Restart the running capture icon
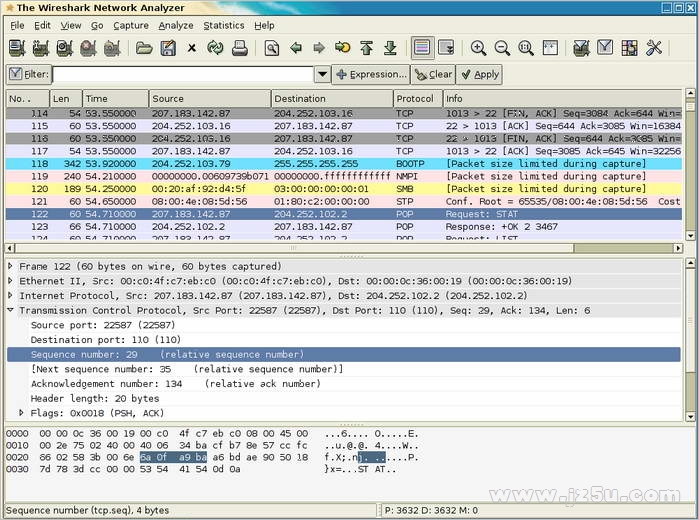This screenshot has width=699, height=520. 112,48
